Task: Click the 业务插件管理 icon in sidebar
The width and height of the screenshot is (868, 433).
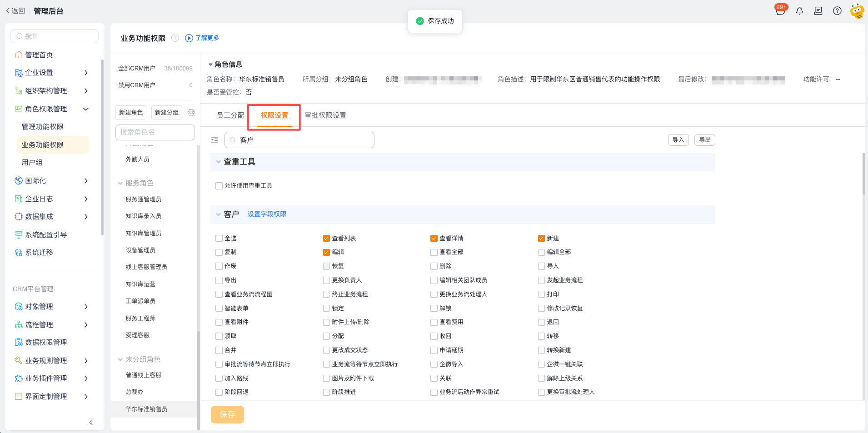Action: 19,378
